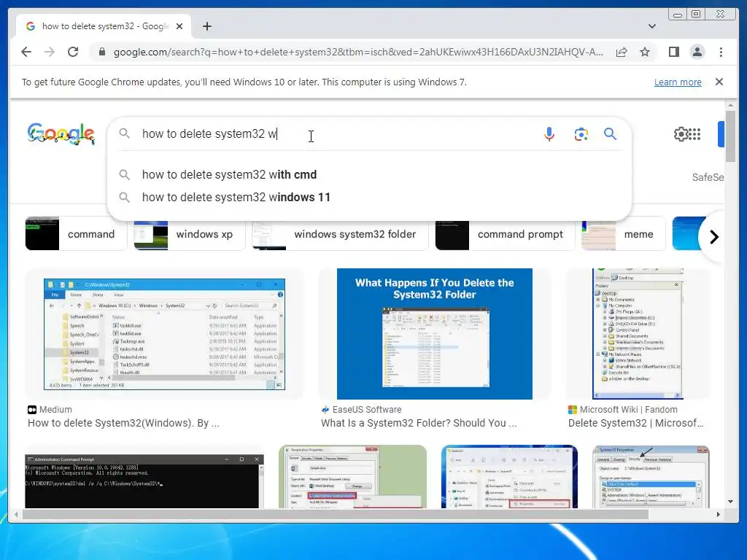This screenshot has height=560, width=747.
Task: Click the vertical scrollbar down arrow
Action: (730, 502)
